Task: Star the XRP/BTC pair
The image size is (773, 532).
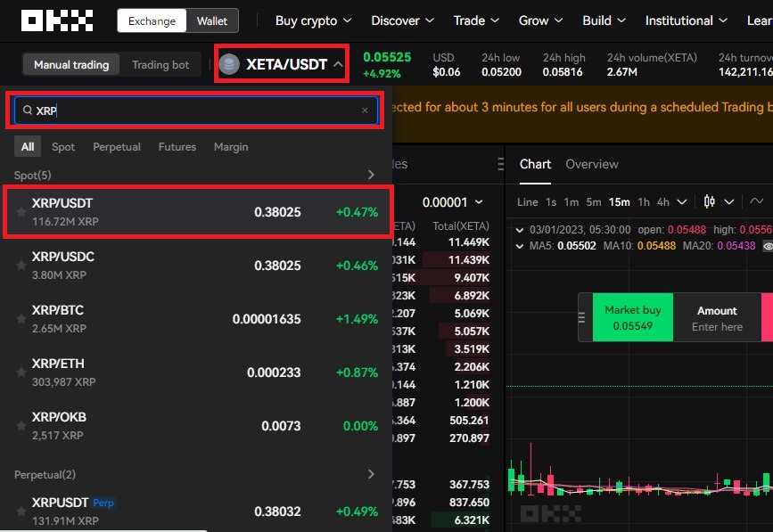Action: tap(21, 319)
